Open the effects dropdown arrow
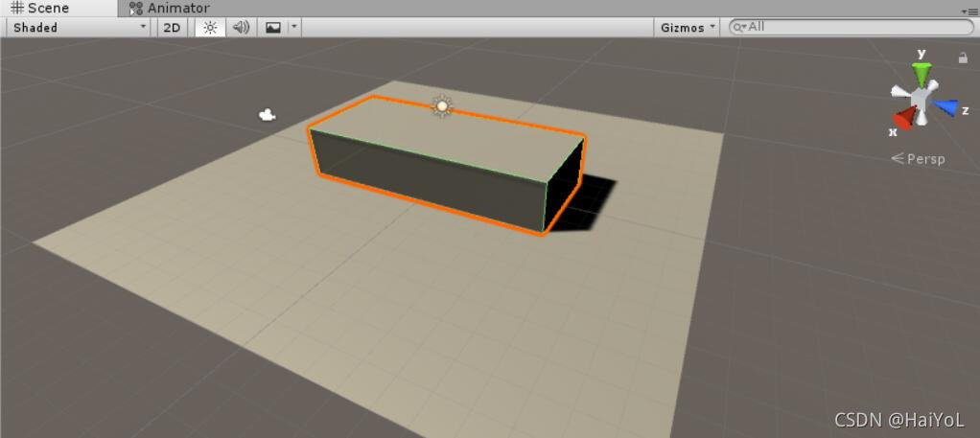The image size is (980, 438). click(294, 28)
